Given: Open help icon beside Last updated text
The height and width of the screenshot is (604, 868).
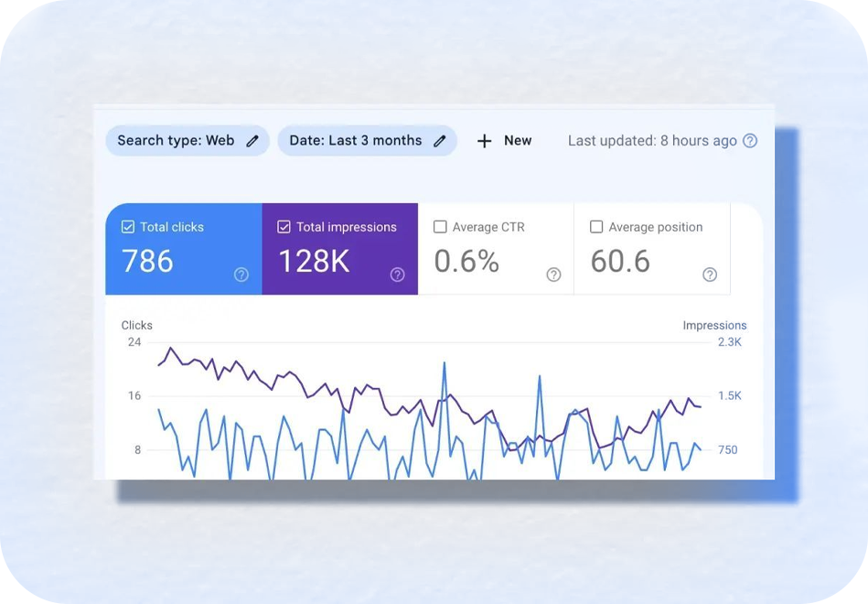Looking at the screenshot, I should (750, 141).
